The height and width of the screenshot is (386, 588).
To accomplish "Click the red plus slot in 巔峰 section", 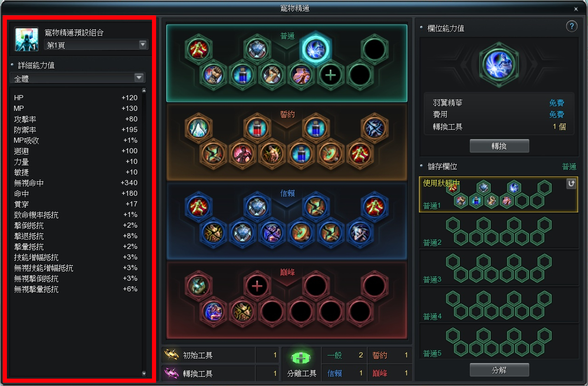I will tap(257, 286).
